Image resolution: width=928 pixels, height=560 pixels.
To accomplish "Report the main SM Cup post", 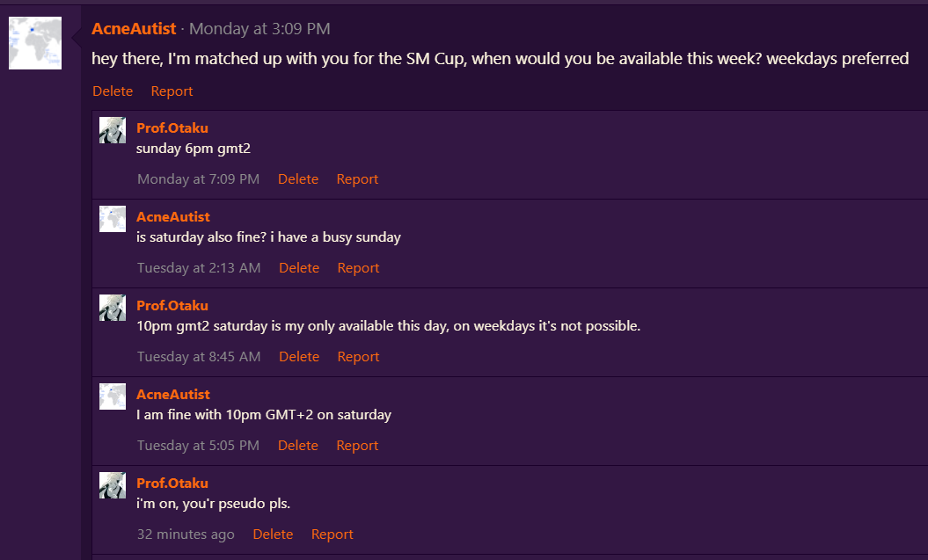I will click(x=172, y=91).
